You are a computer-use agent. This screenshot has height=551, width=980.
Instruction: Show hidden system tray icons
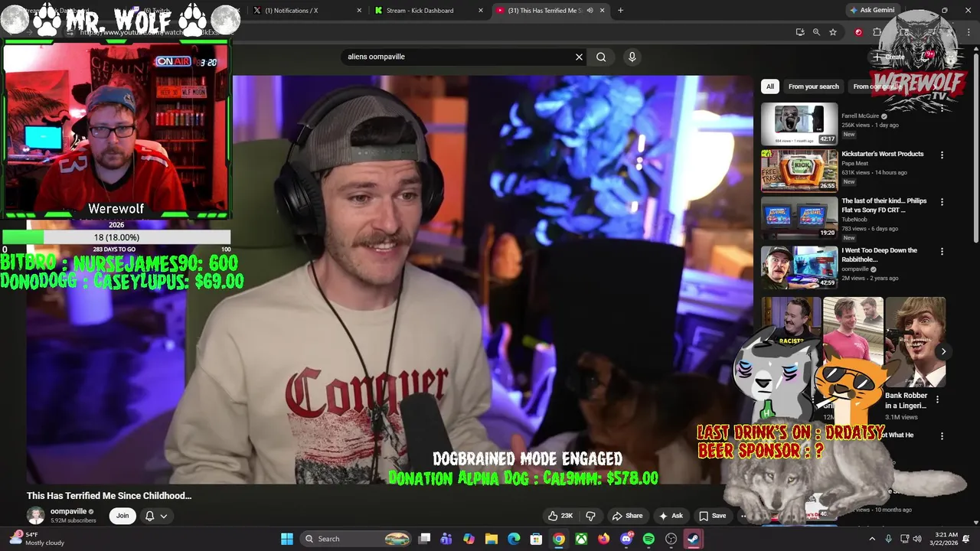pos(871,539)
